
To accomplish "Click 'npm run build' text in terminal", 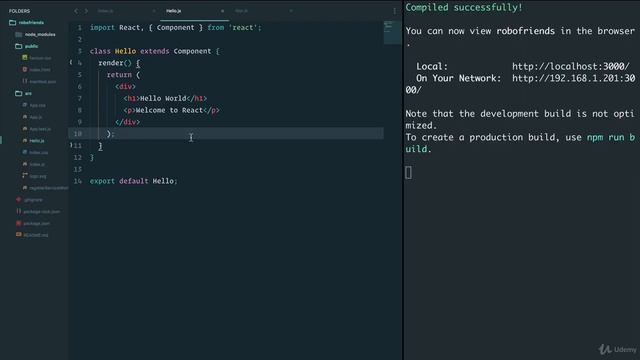I will click(611, 137).
